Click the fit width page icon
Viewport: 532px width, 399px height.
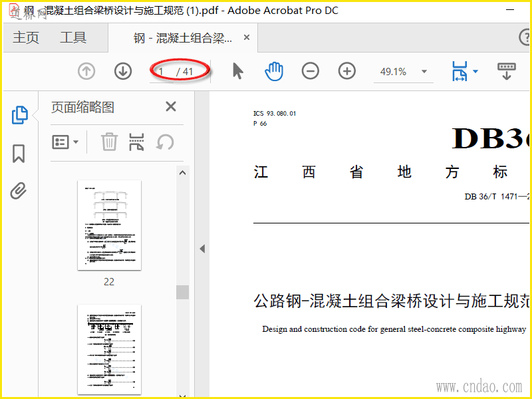(460, 71)
